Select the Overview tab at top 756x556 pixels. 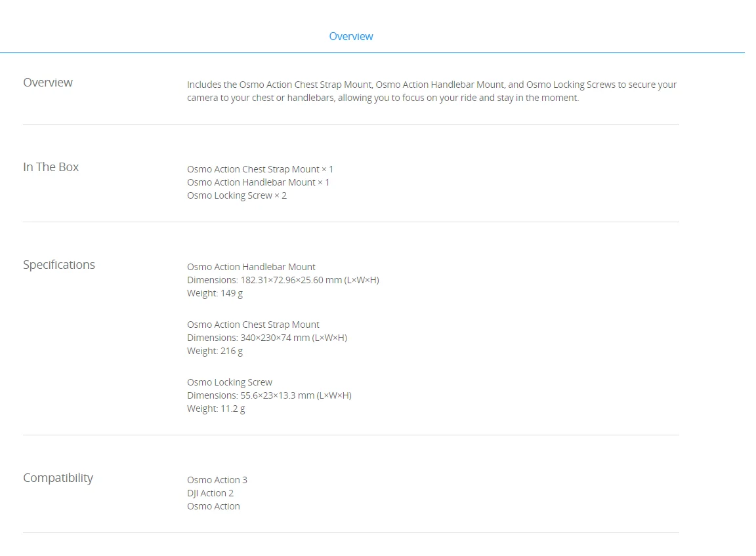(x=350, y=36)
